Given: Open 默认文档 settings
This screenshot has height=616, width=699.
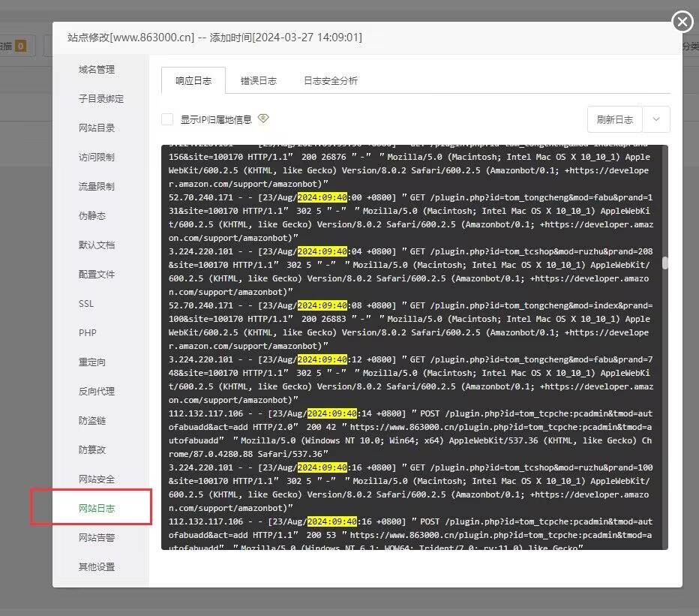Looking at the screenshot, I should pyautogui.click(x=97, y=245).
